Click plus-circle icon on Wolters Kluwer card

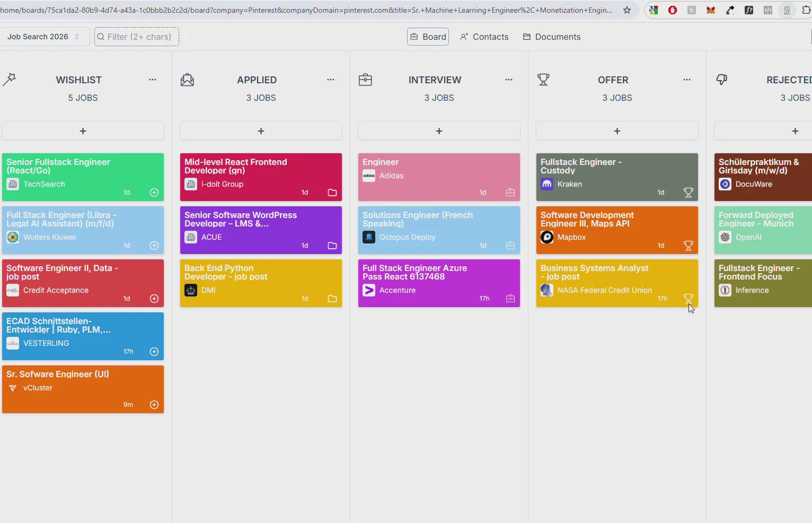click(154, 246)
